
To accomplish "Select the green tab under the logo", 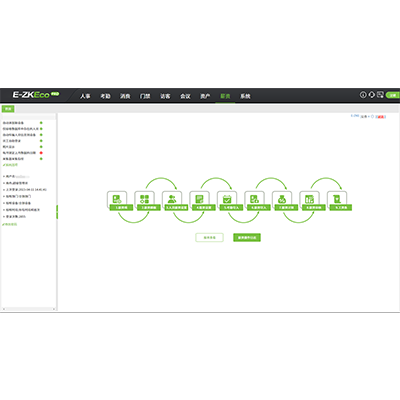I will 8,109.
